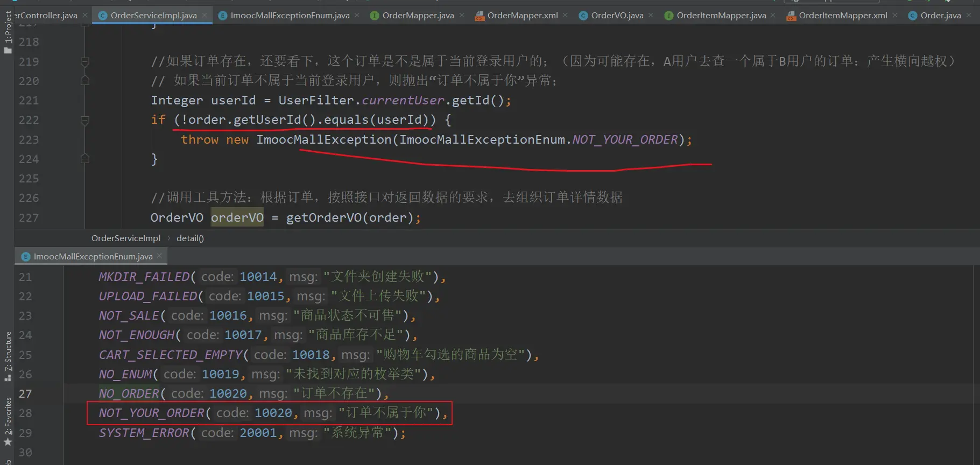Close the OrderMapper.java tab
The width and height of the screenshot is (980, 465).
(x=462, y=15)
